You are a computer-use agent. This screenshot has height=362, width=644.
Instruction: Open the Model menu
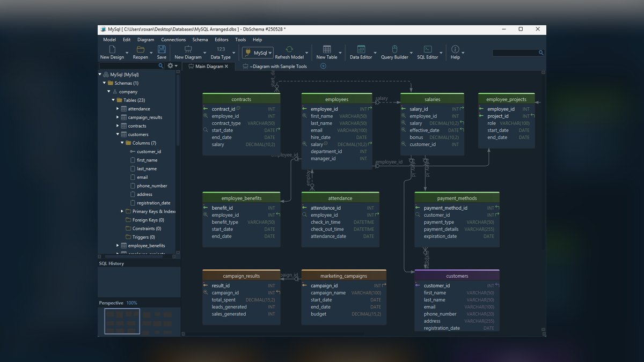click(109, 40)
